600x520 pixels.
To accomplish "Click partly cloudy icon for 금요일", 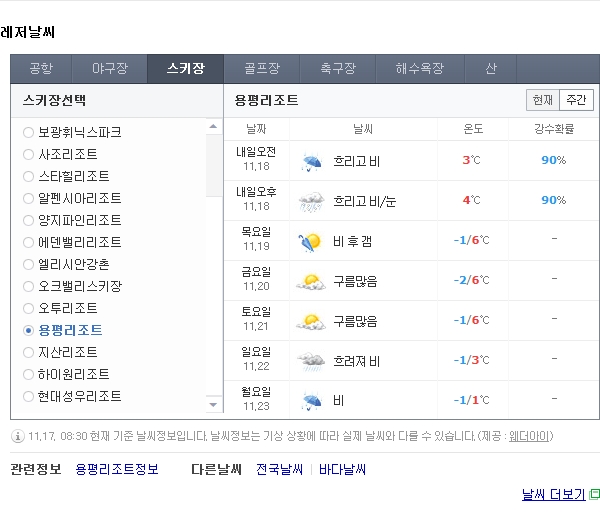I will [x=311, y=282].
